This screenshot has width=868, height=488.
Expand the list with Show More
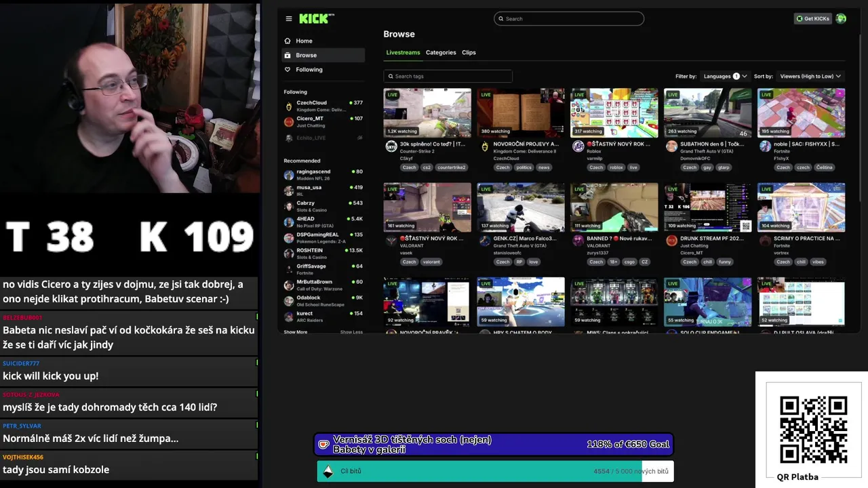tap(296, 332)
